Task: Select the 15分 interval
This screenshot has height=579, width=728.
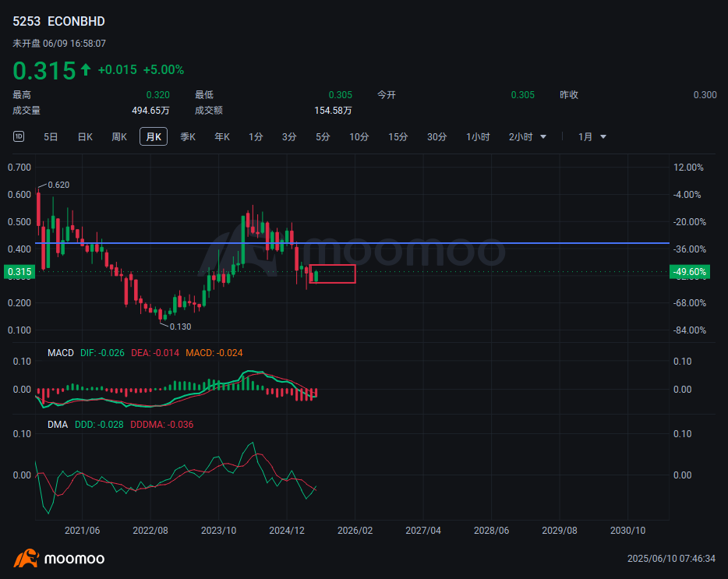Action: (398, 137)
